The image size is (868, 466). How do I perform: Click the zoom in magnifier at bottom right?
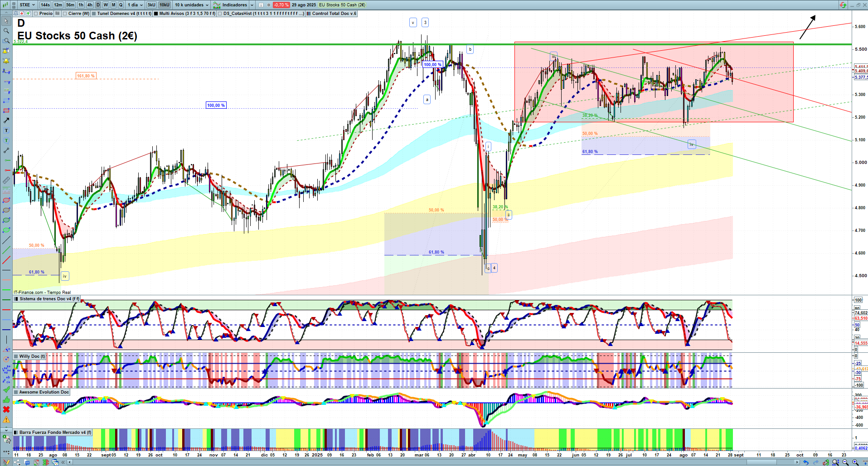pyautogui.click(x=855, y=462)
